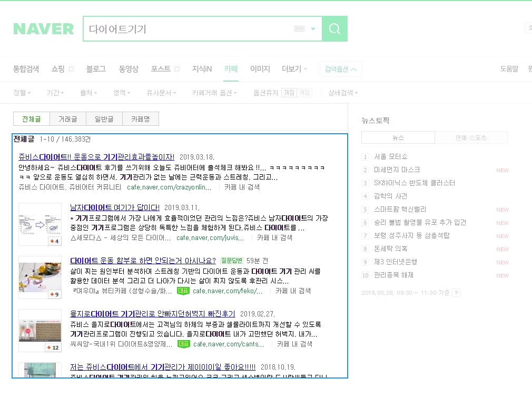Open news topic 돈세탁 의혹
The width and height of the screenshot is (532, 398).
390,249
